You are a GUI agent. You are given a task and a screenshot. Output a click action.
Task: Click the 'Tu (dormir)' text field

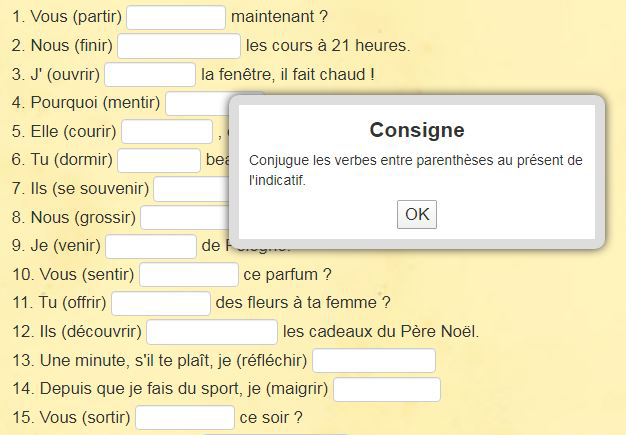click(x=159, y=160)
